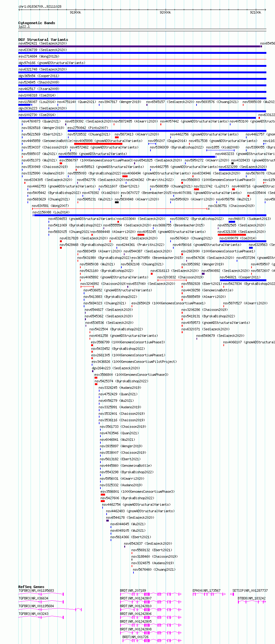Viewport: 275px width, 644px height.
Task: Select EPHX4|NM_173567 gene
Action: click(x=209, y=594)
